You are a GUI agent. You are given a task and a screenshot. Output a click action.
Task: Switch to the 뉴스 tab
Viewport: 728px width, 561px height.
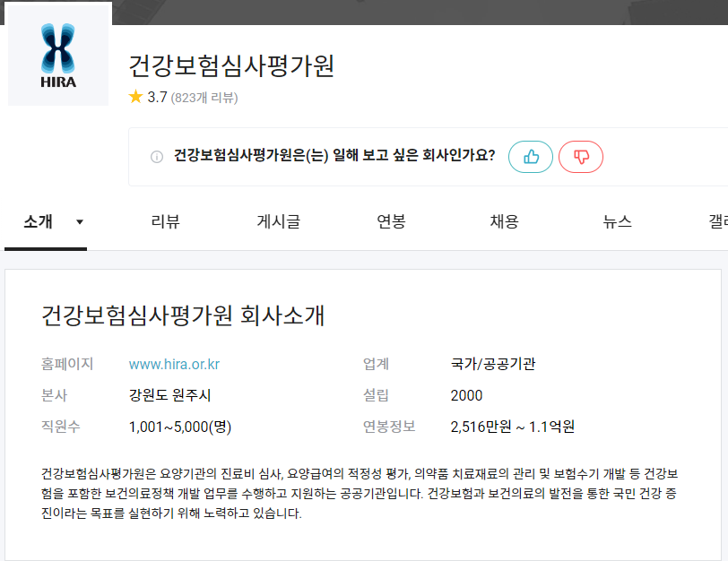(617, 221)
